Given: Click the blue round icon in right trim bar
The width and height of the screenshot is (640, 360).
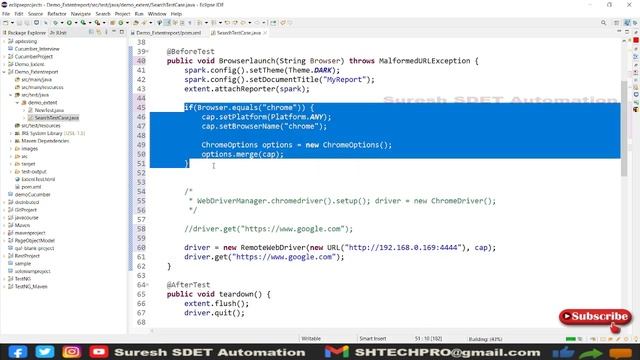Looking at the screenshot, I should pos(636,95).
